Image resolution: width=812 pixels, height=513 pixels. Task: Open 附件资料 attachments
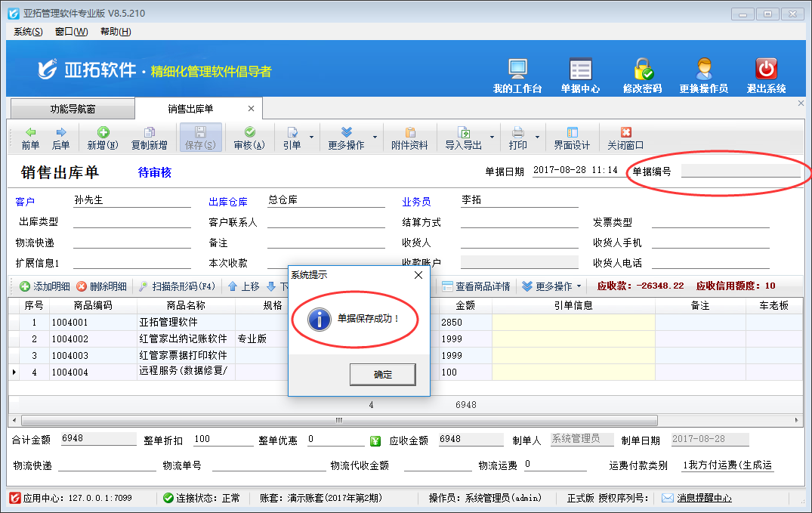(409, 138)
